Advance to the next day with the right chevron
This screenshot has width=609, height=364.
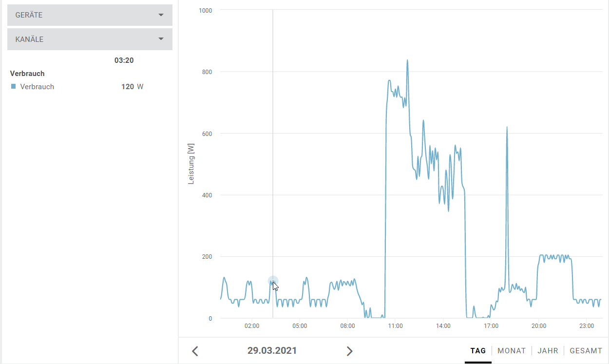pos(349,351)
